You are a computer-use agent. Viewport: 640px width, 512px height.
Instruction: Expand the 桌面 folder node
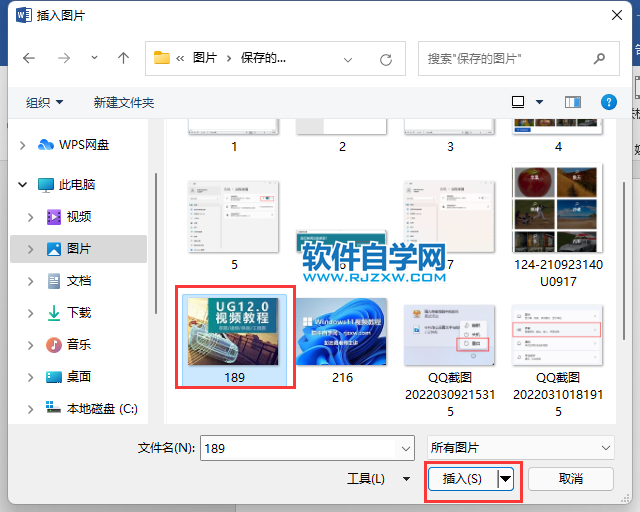click(x=31, y=377)
